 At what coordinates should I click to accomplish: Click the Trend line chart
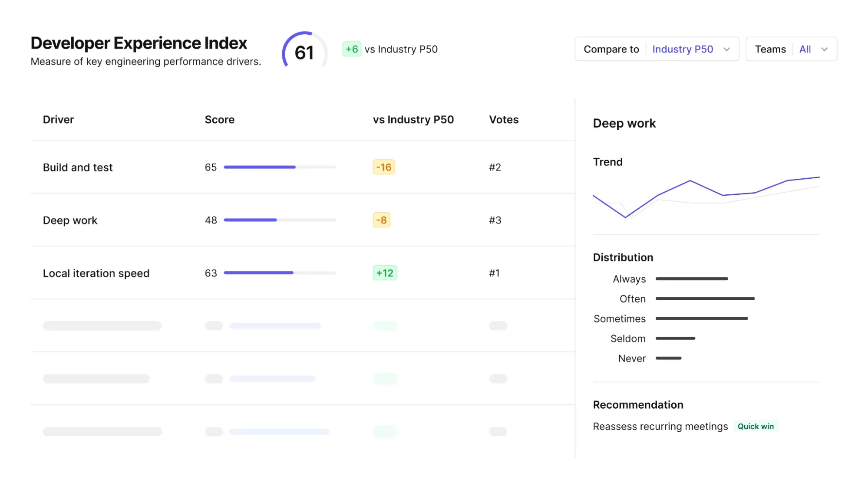703,195
